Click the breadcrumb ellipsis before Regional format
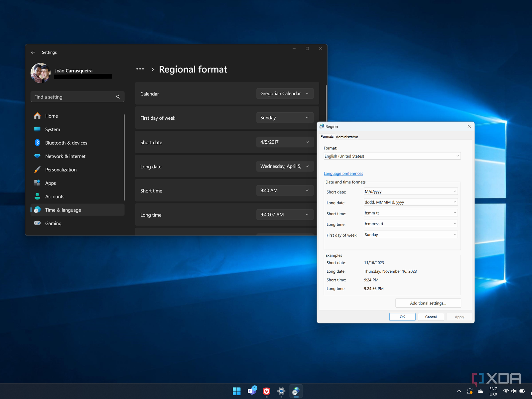Screen dimensions: 532x399 140,69
